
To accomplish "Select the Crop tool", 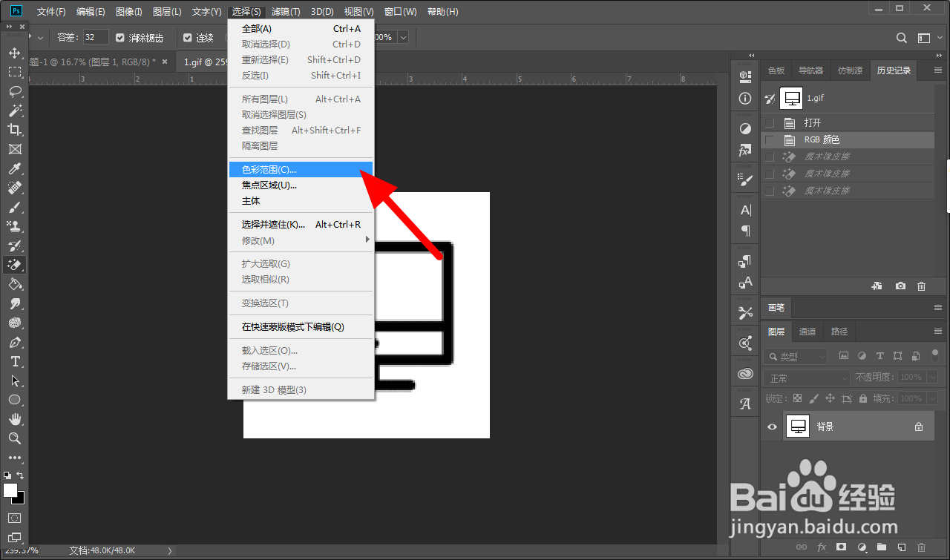I will pos(15,130).
